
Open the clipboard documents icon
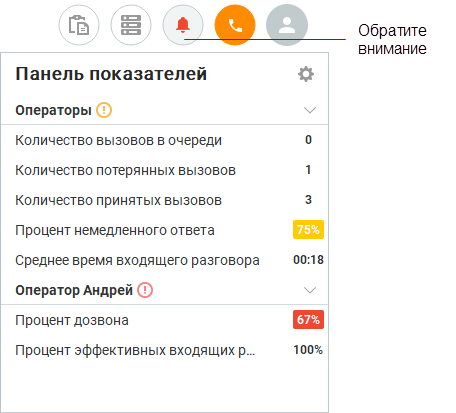point(79,25)
